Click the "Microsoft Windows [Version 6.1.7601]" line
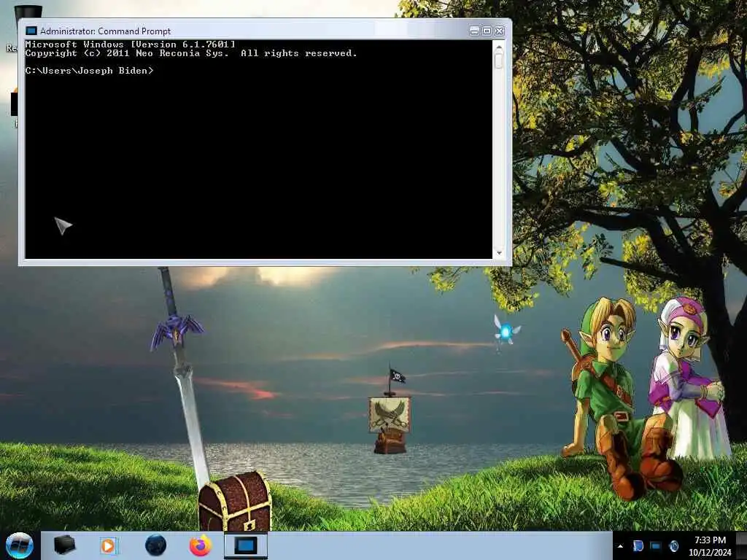747x560 pixels. 130,44
